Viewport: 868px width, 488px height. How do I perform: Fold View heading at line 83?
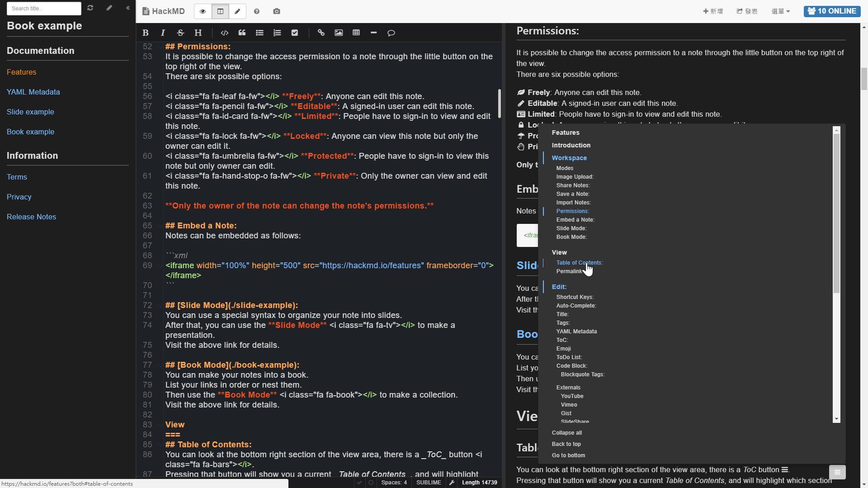[160, 425]
